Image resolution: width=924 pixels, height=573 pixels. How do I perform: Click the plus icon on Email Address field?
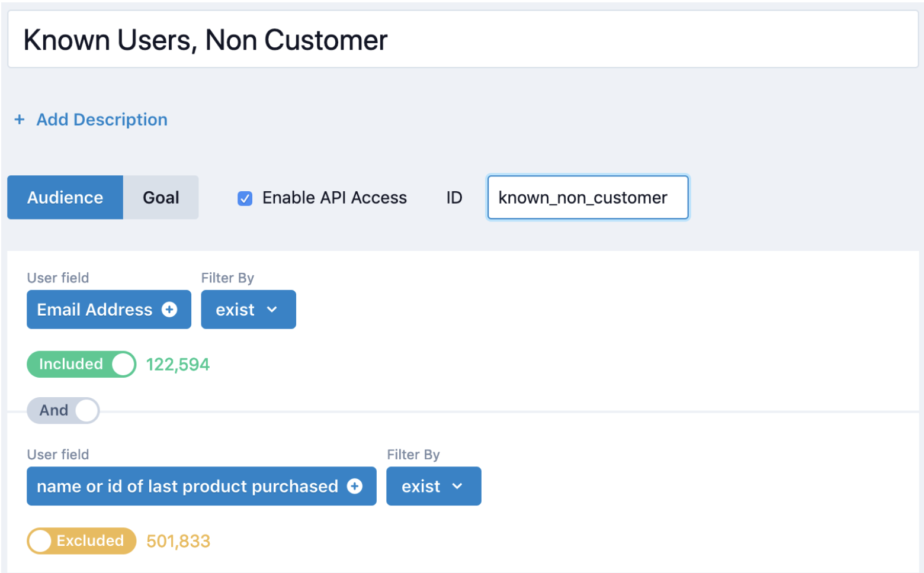(169, 310)
